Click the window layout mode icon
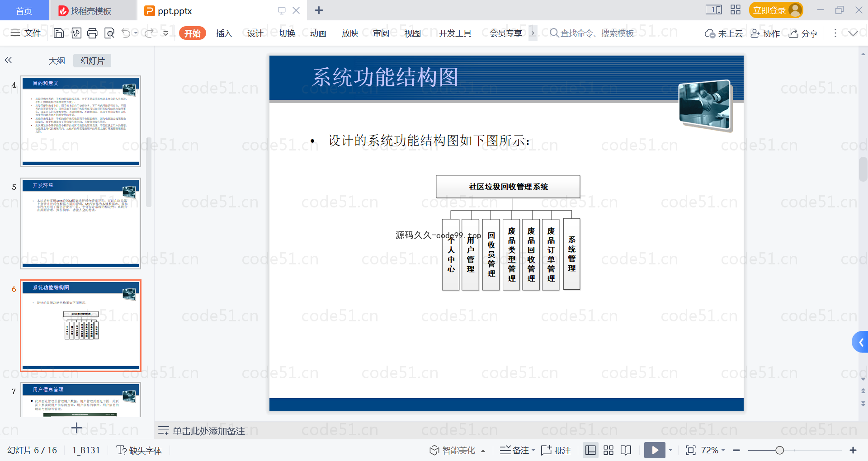The width and height of the screenshot is (868, 461). click(x=714, y=10)
